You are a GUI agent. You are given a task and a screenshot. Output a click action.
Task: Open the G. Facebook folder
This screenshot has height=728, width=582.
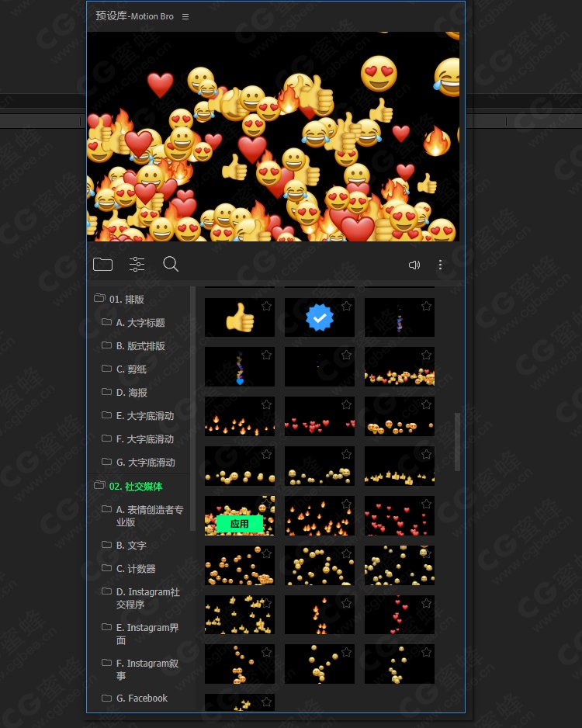(135, 698)
